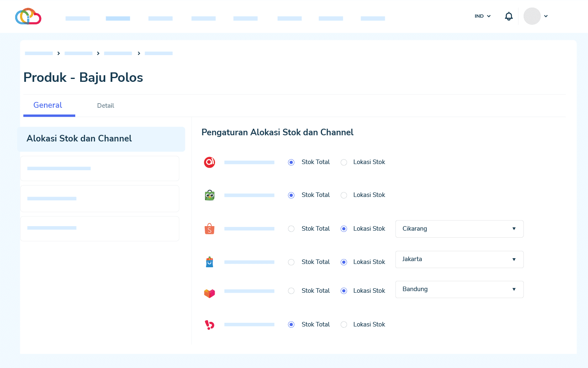Image resolution: width=588 pixels, height=368 pixels.
Task: Click the cloud logo in the header
Action: pyautogui.click(x=28, y=16)
